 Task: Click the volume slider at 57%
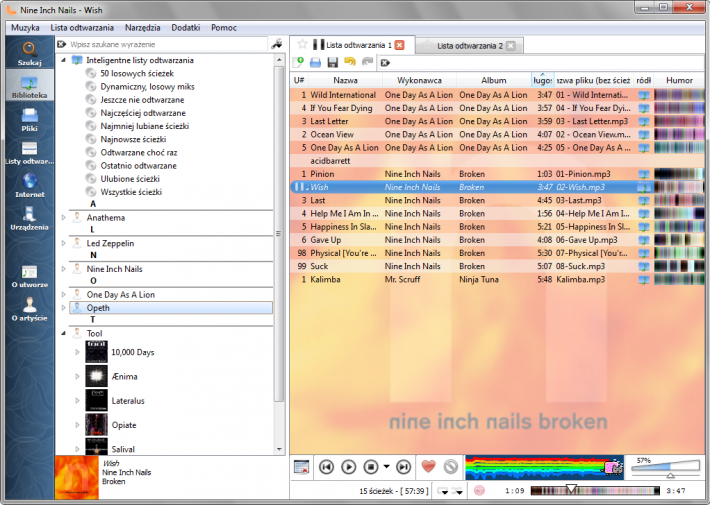(x=666, y=467)
